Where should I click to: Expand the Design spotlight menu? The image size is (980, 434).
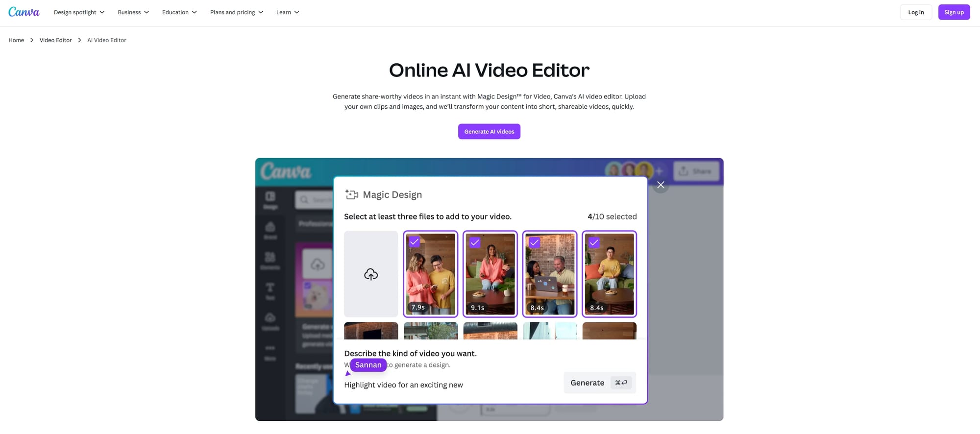(79, 12)
